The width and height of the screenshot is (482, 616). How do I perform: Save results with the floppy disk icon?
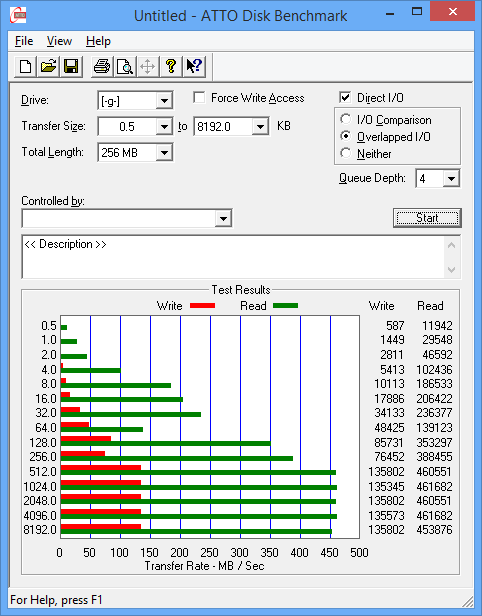71,66
